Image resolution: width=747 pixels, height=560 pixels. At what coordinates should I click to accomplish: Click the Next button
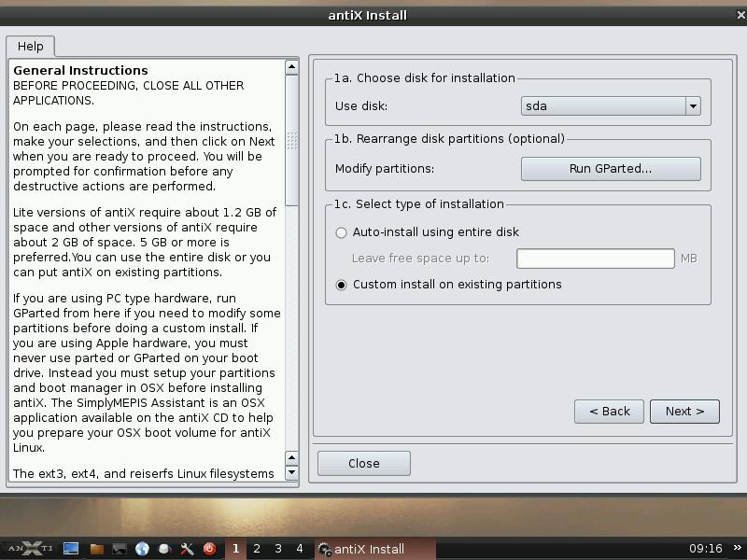pyautogui.click(x=684, y=412)
